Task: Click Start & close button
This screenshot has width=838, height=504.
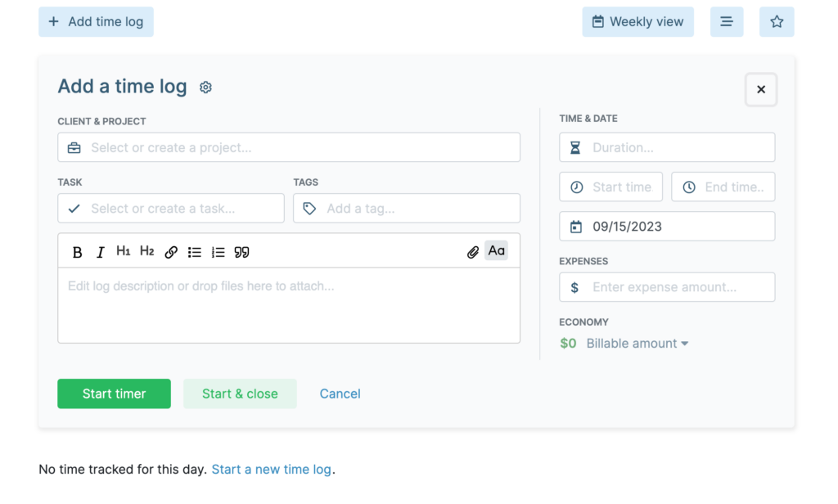Action: [240, 394]
